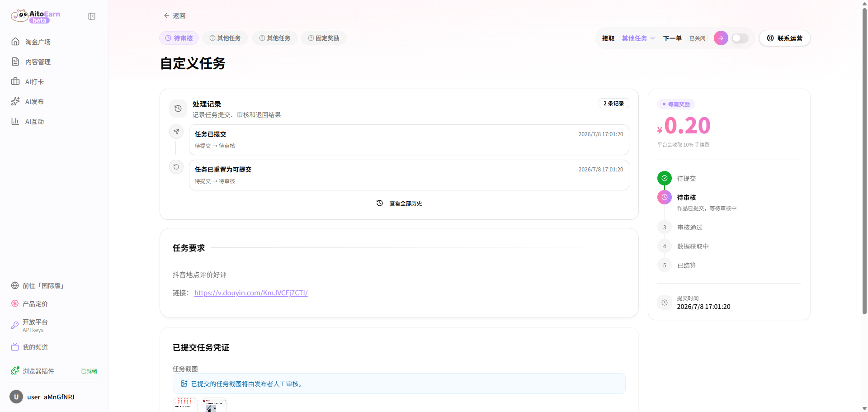This screenshot has height=412, width=868.
Task: Click the 内容管理 document icon
Action: click(15, 62)
